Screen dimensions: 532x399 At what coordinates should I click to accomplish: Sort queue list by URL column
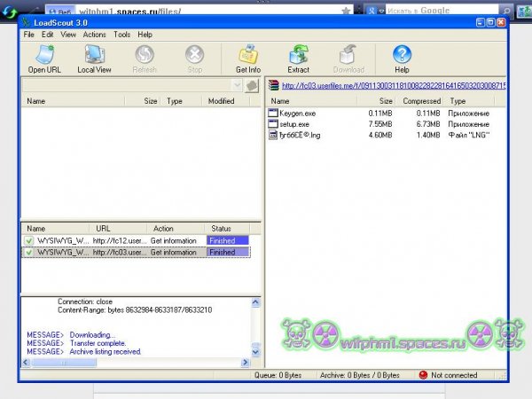[x=118, y=229]
